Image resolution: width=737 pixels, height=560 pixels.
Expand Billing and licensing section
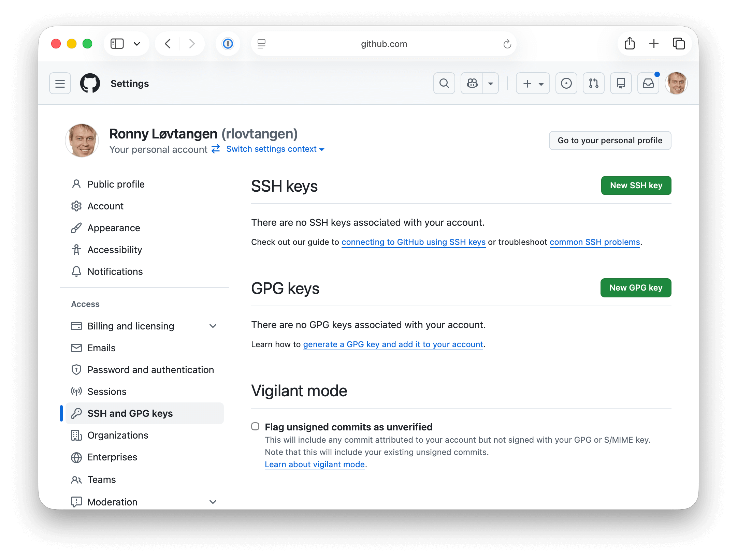pos(213,326)
